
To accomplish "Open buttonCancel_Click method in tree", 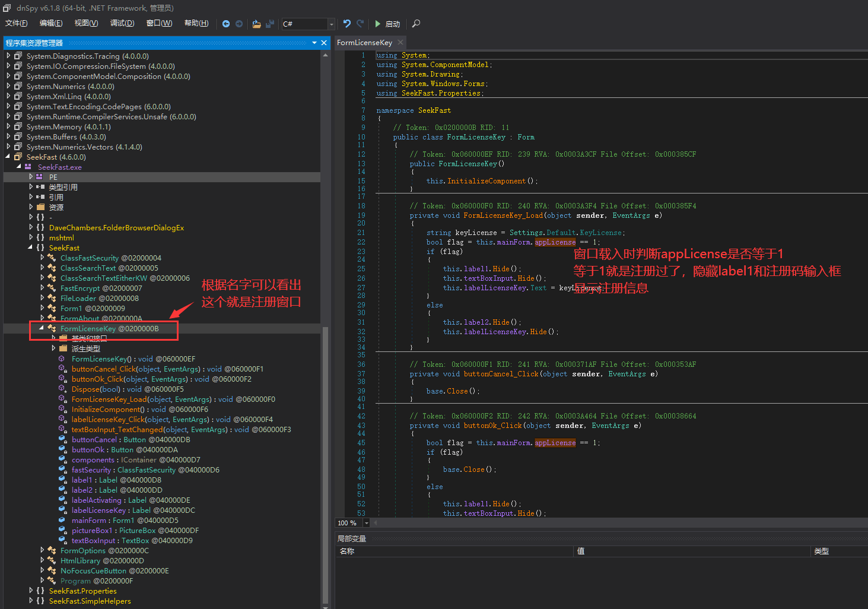I will pyautogui.click(x=167, y=369).
